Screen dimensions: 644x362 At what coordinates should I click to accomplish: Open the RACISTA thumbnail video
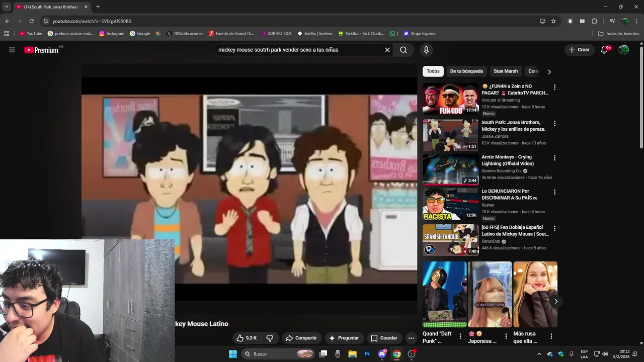click(x=450, y=204)
